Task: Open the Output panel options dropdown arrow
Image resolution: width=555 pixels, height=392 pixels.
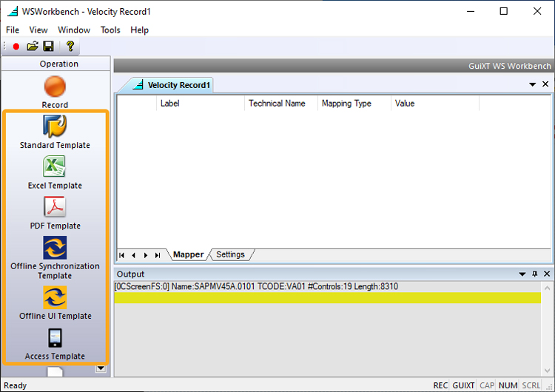Action: coord(522,274)
